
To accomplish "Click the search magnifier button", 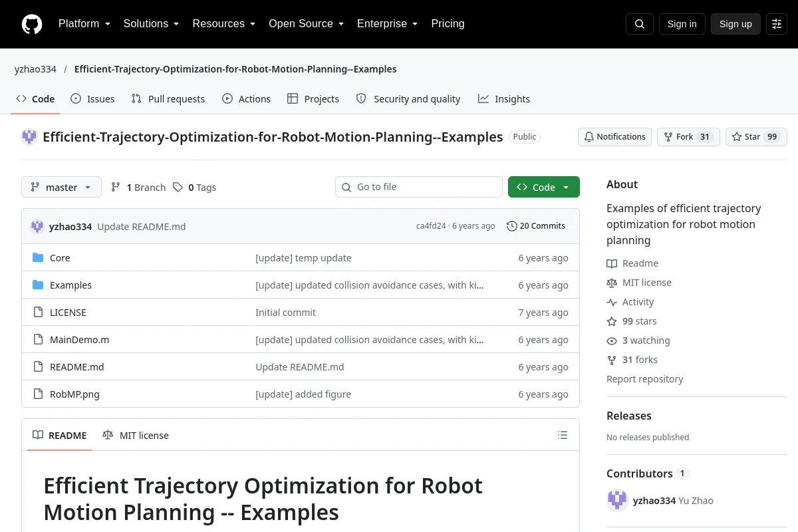I will coord(640,24).
